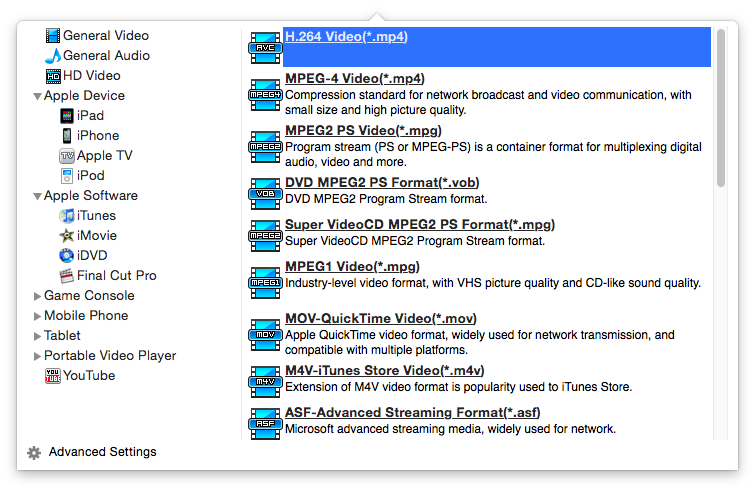The width and height of the screenshot is (755, 491).
Task: Choose MPEG2 PS Video(*.mpg) format
Action: (363, 130)
